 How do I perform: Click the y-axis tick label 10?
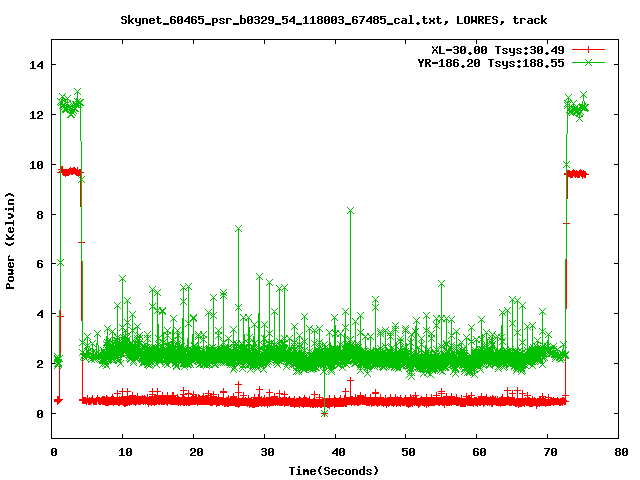36,165
